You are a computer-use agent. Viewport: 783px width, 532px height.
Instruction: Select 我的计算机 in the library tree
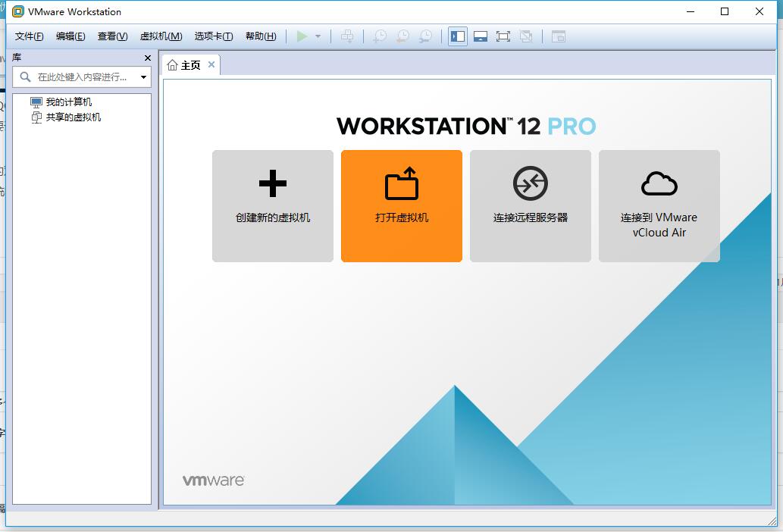pos(69,102)
